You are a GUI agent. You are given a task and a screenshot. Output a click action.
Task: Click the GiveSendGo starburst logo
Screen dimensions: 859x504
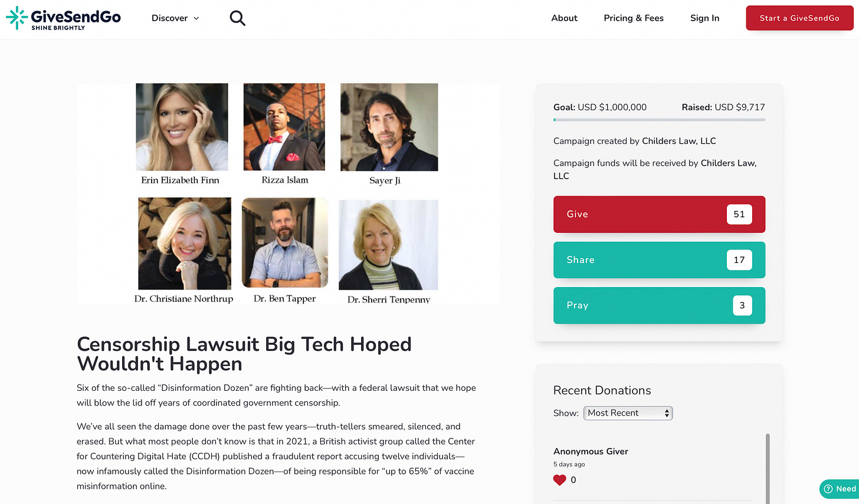[x=17, y=18]
